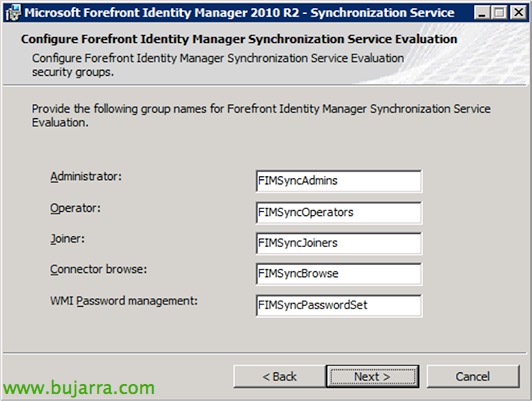Cancel the FIM installation
This screenshot has width=532, height=401.
(x=473, y=377)
